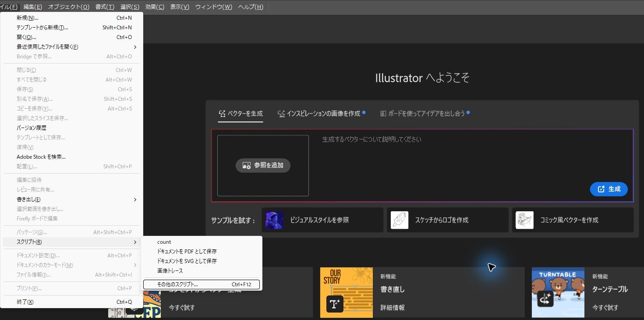Open the 編集(E) menu
This screenshot has width=644, height=320.
pyautogui.click(x=33, y=7)
